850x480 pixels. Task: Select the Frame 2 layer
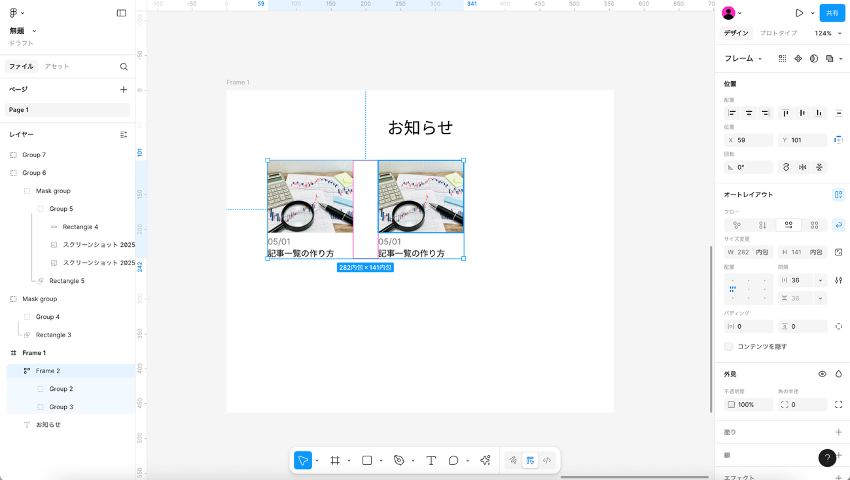[70, 371]
